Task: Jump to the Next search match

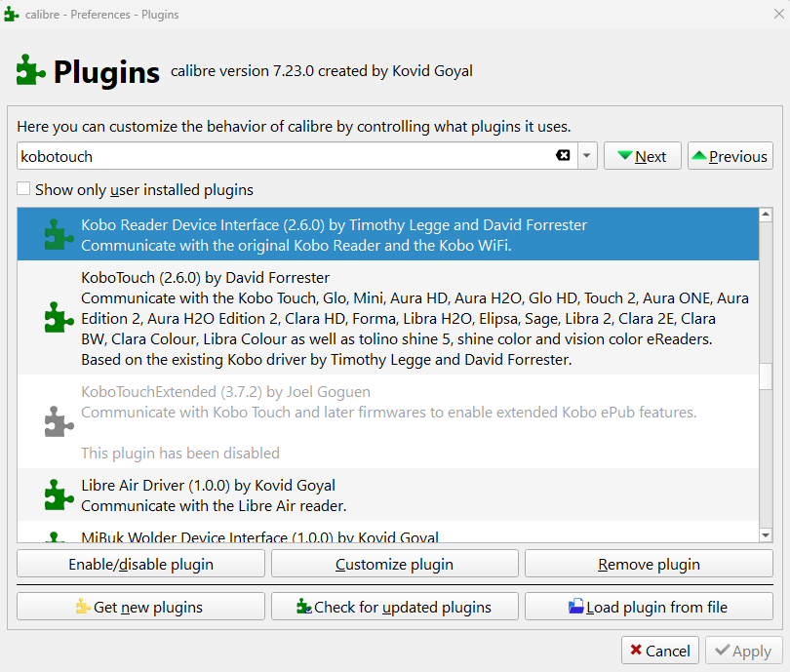Action: pyautogui.click(x=641, y=156)
